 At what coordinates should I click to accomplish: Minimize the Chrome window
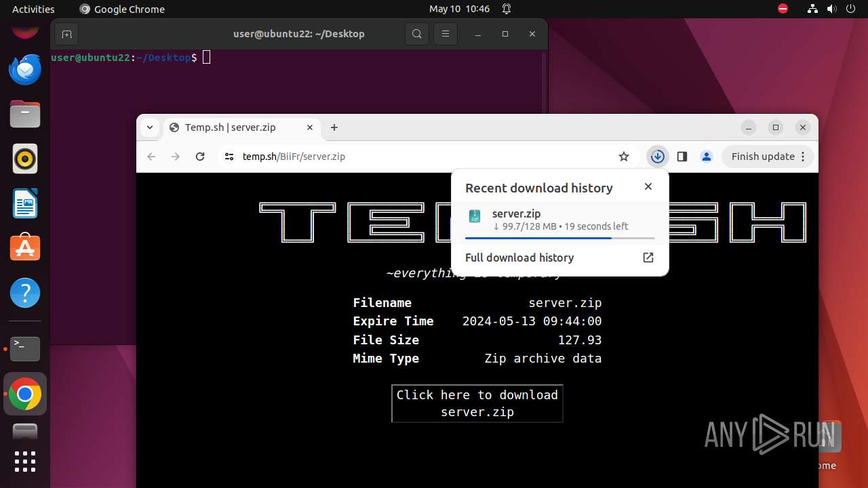point(749,127)
